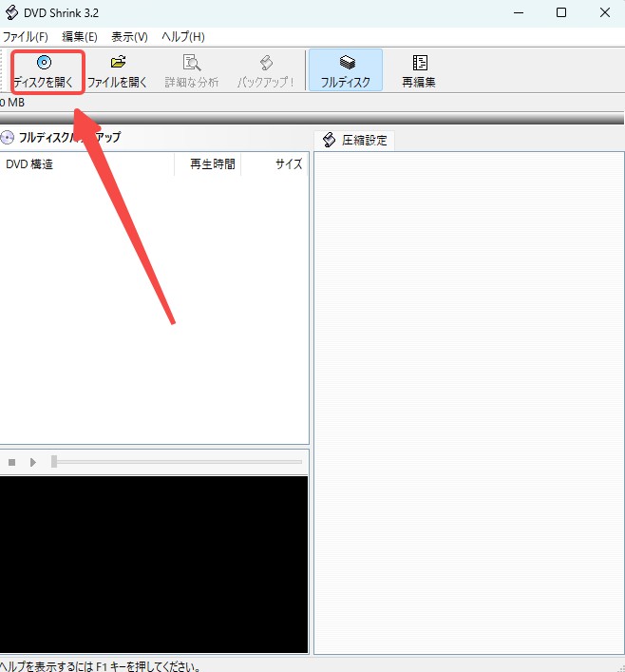
Task: Select the フルディスク (Full Disc) mode button
Action: pos(346,70)
